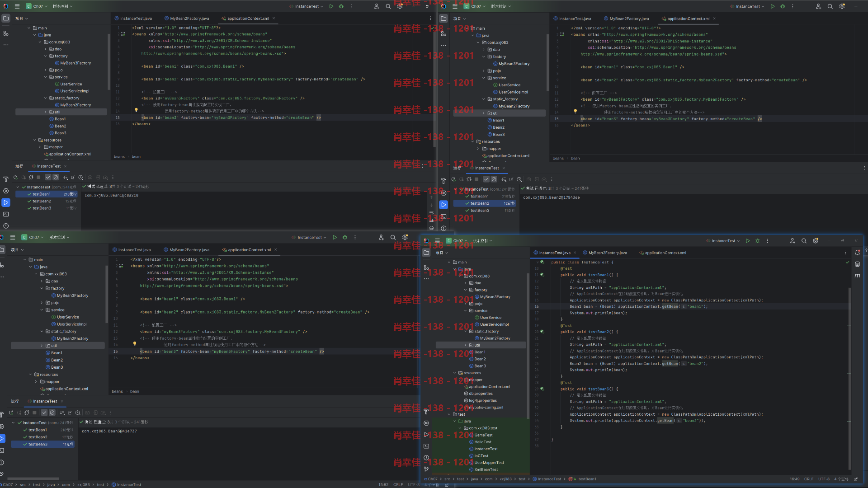Open IDE settings gear in top-left window
Screen dimensions: 868x488
coord(400,6)
